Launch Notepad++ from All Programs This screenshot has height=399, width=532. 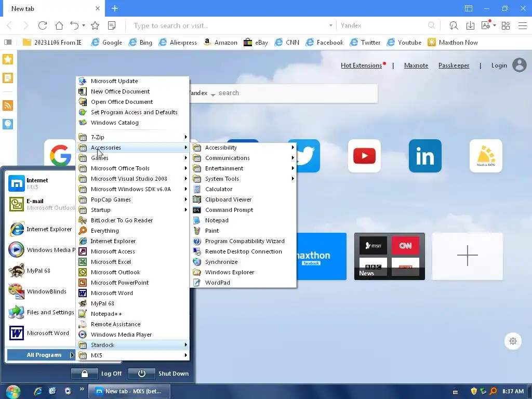tap(132, 314)
